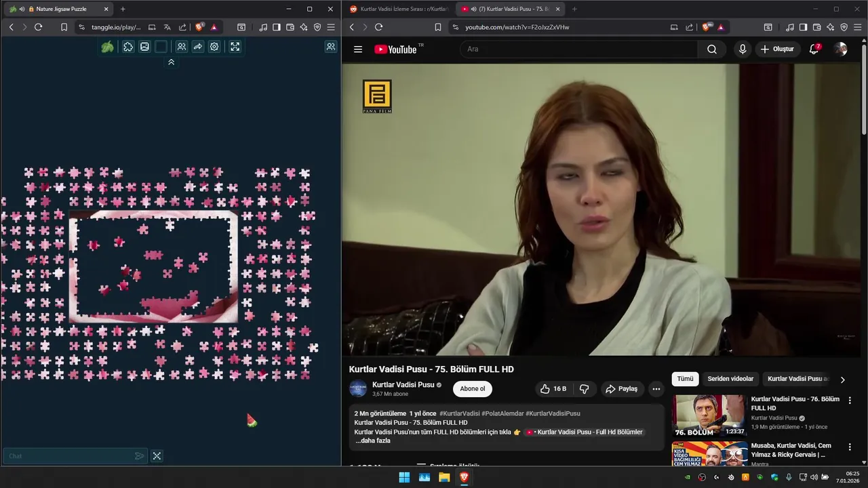Open 76. Bölüm video thumbnail
868x488 pixels.
[709, 415]
